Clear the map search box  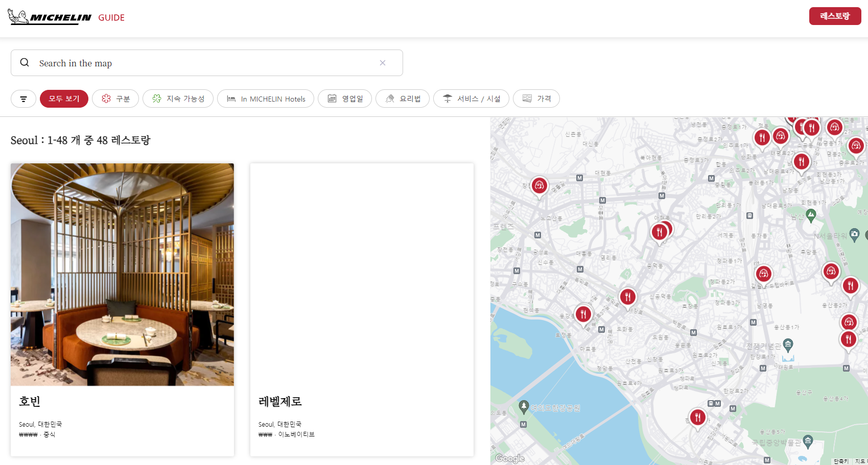coord(383,63)
